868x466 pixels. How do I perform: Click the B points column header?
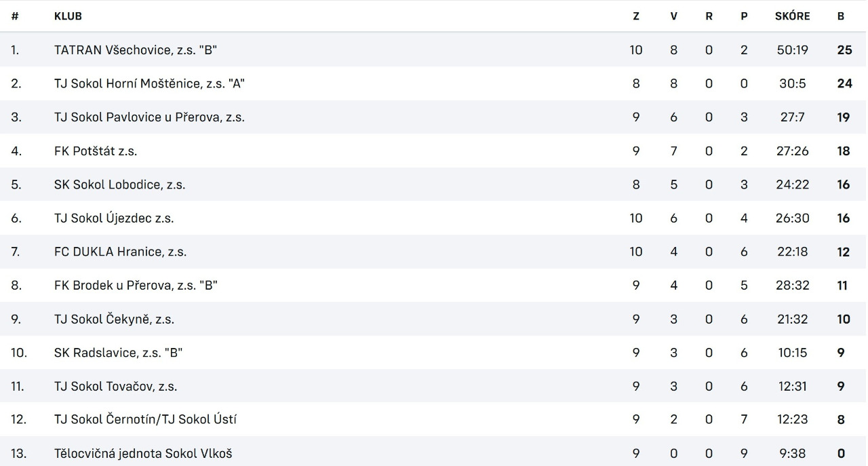[x=841, y=16]
